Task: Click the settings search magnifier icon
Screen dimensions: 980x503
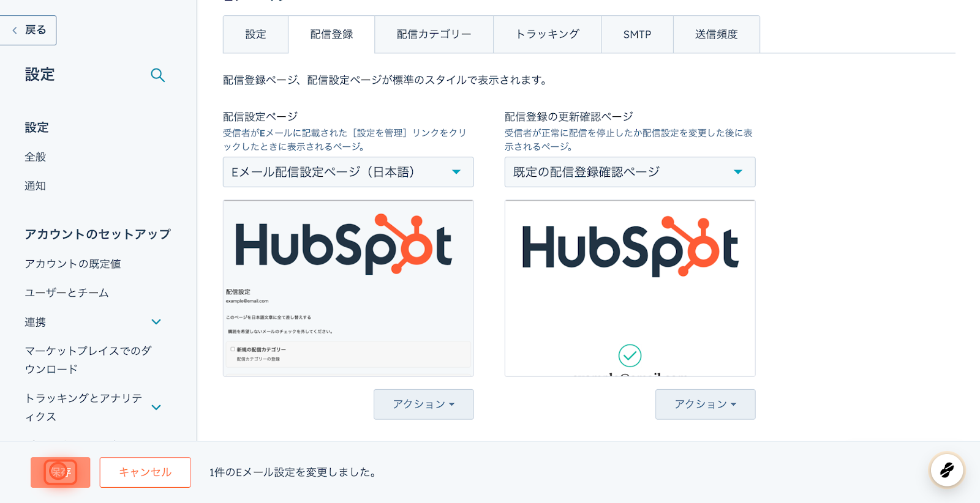Action: pyautogui.click(x=157, y=75)
